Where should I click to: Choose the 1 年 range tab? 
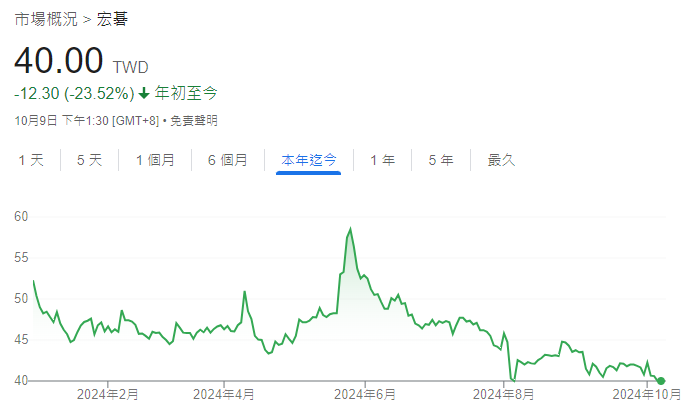(382, 160)
